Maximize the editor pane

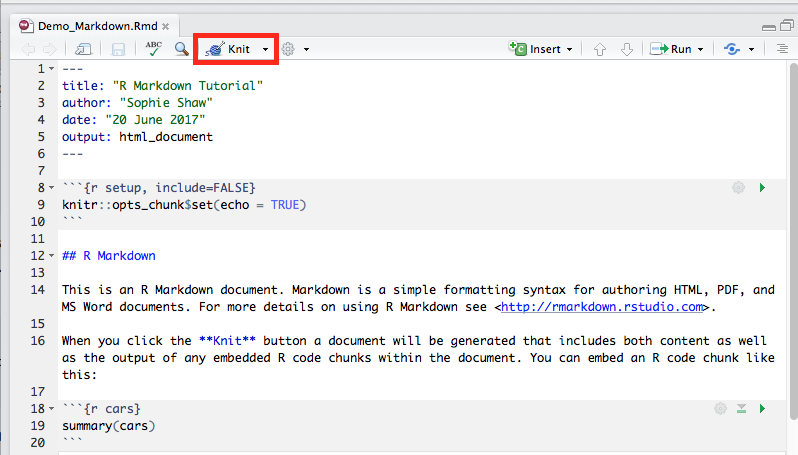787,25
